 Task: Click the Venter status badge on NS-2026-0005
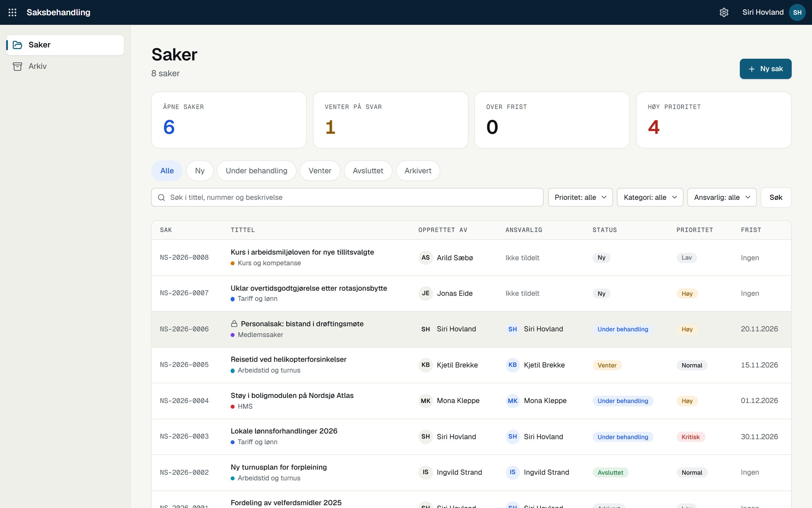pos(607,365)
